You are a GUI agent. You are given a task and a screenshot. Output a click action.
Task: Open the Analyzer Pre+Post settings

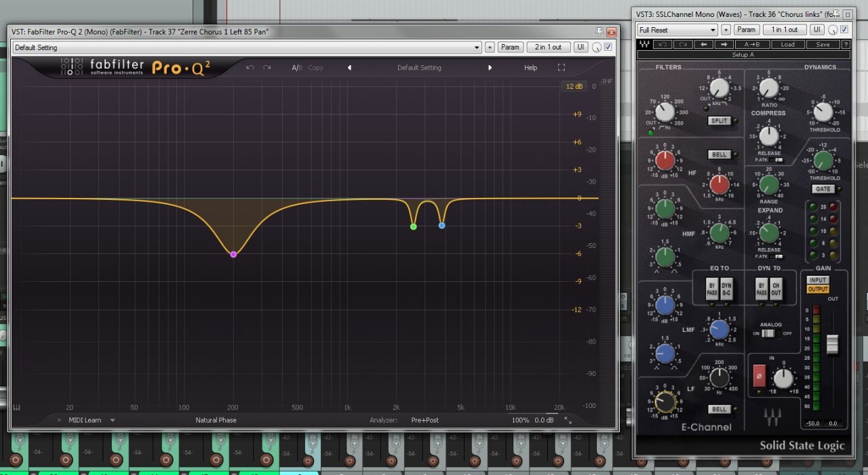[x=425, y=420]
